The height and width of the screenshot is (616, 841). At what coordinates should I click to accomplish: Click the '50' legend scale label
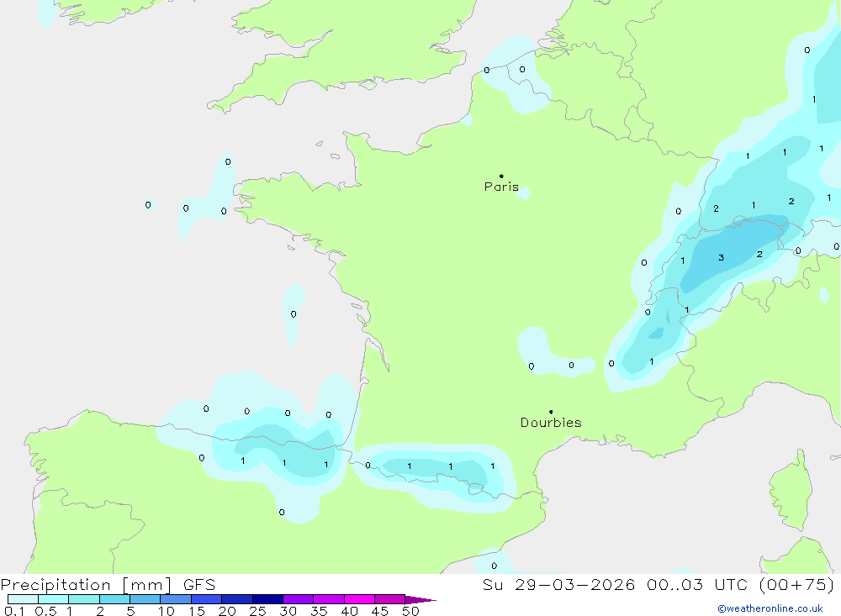410,611
